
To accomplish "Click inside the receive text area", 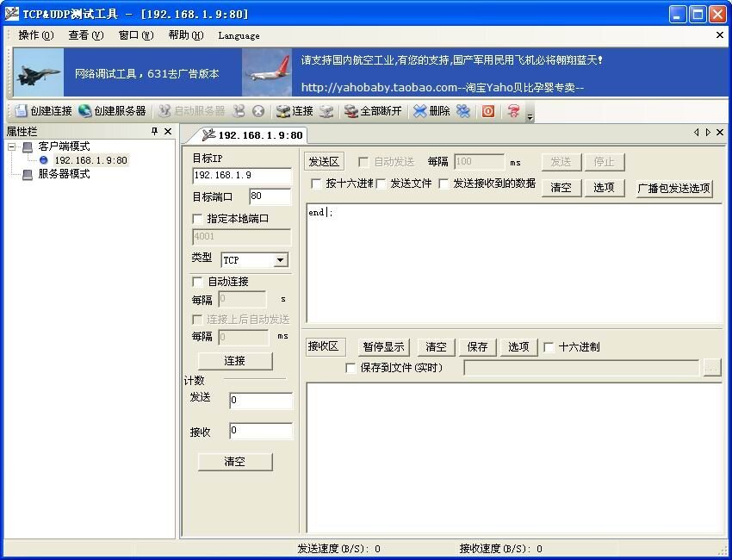I will coord(514,457).
